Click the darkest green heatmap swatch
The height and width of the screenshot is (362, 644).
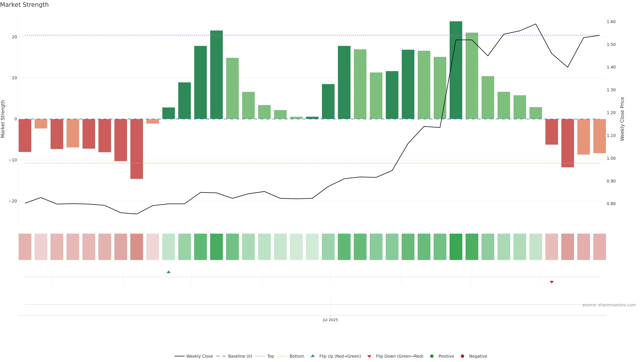click(x=456, y=247)
